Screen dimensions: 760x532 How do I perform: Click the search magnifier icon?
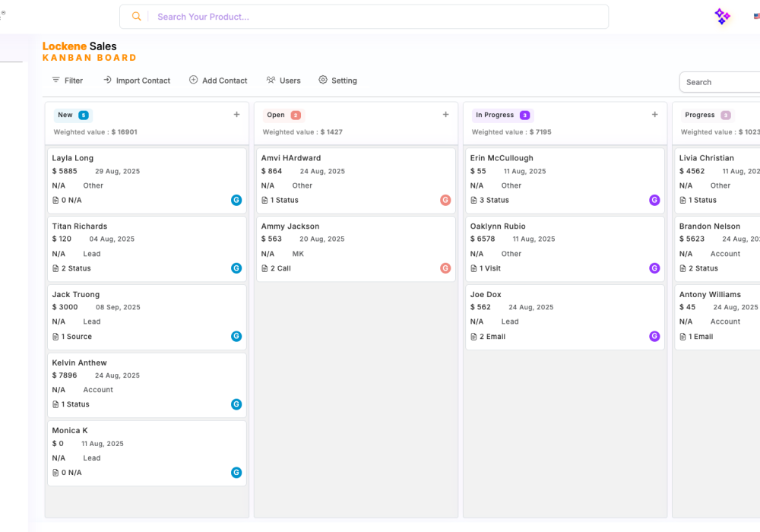coord(137,17)
